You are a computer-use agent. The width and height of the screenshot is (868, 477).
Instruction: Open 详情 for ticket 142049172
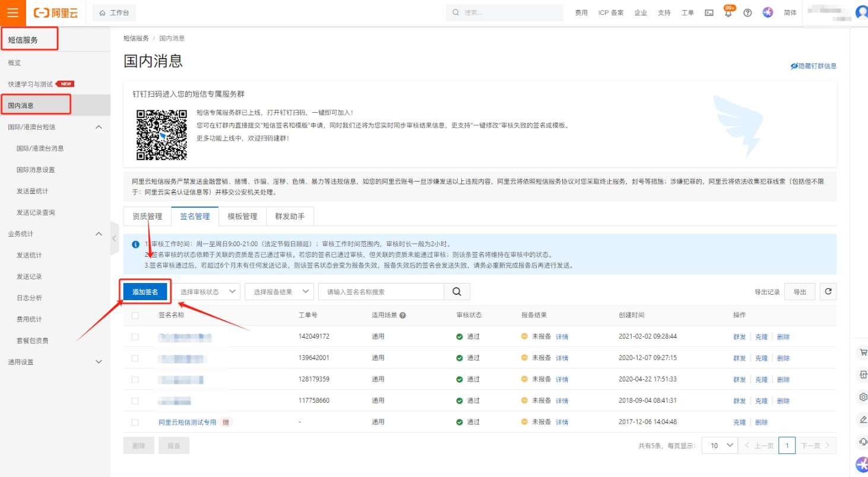click(562, 337)
